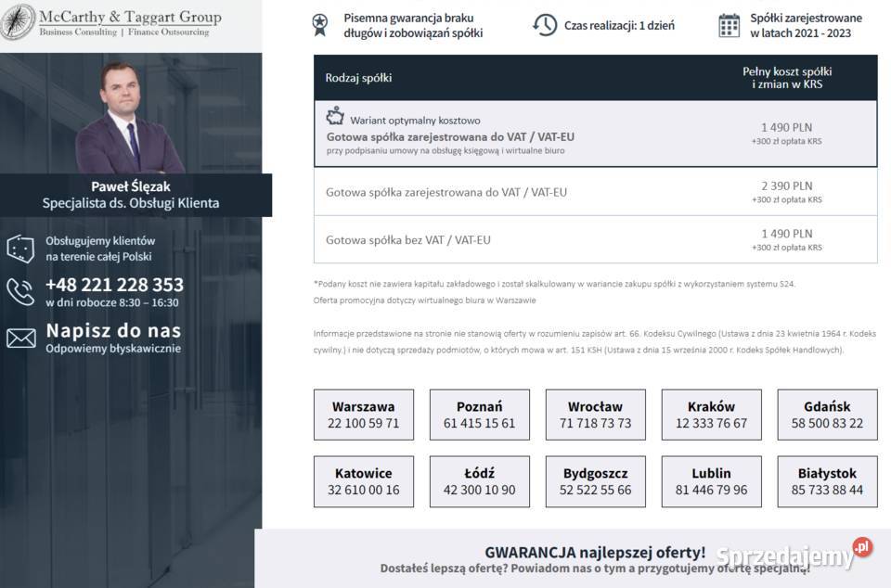Viewport: 891px width, 588px height.
Task: Click the star guarantee badge icon
Action: point(320,24)
